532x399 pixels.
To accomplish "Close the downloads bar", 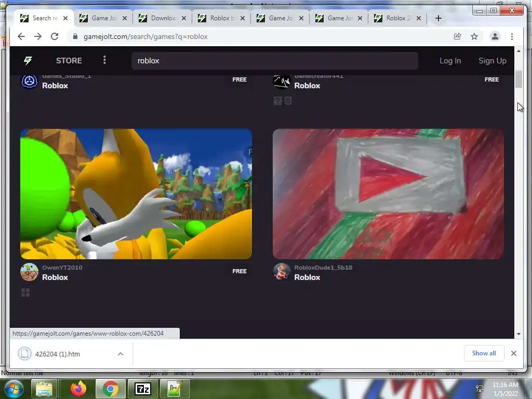I will (x=514, y=353).
